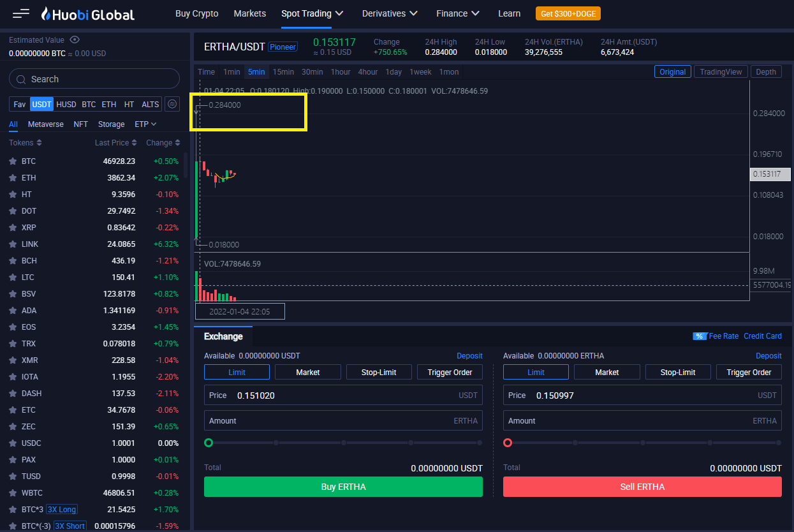
Task: Favorite DOT with its star
Action: point(13,211)
